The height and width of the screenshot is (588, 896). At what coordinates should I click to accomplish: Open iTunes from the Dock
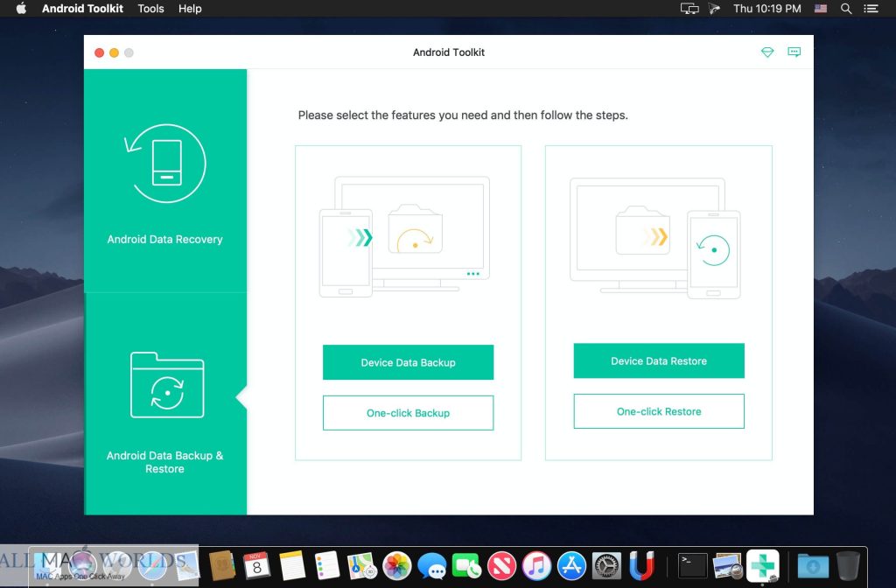(536, 566)
